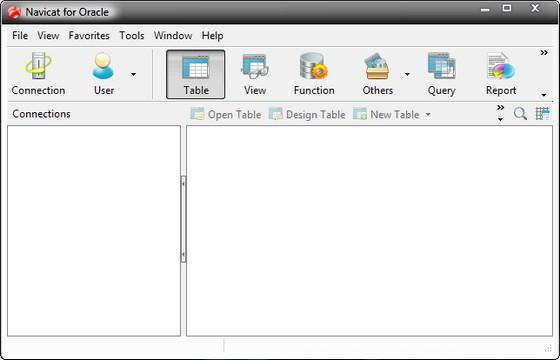
Task: Open the Query toolbar icon
Action: pyautogui.click(x=441, y=74)
